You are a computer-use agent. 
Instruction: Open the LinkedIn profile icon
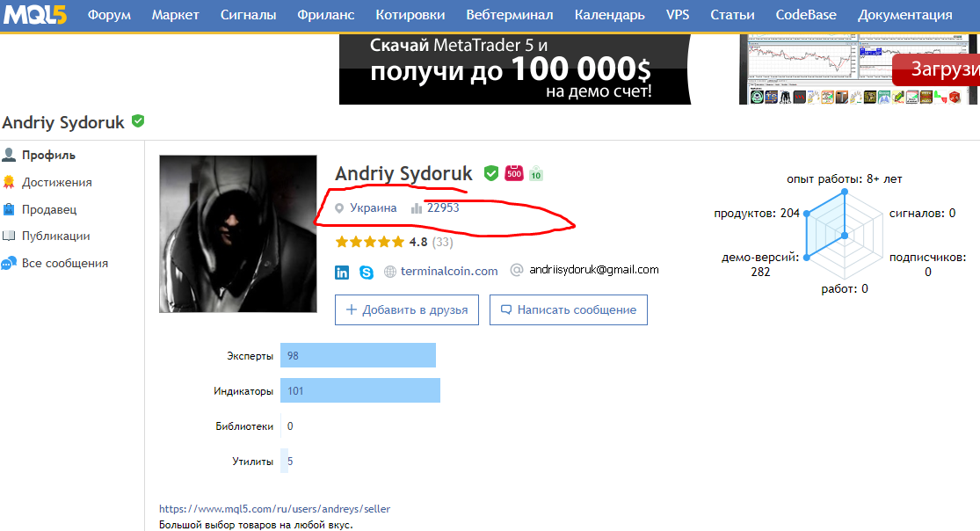coord(342,272)
